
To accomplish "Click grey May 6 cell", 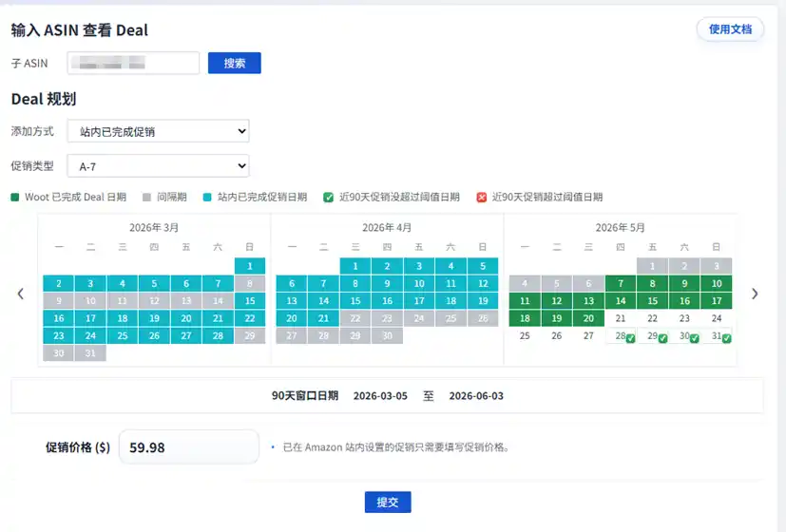I will 588,283.
